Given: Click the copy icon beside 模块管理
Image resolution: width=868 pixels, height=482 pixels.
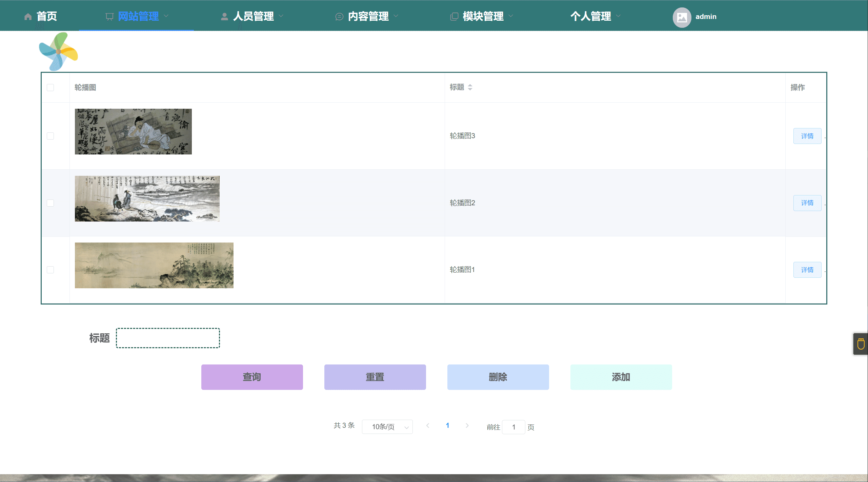Looking at the screenshot, I should (x=454, y=17).
